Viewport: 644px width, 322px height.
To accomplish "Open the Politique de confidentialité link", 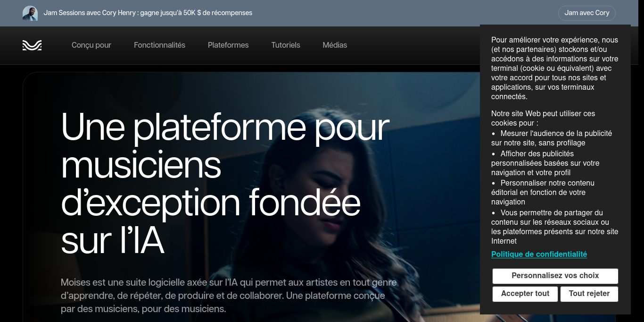I will point(539,254).
